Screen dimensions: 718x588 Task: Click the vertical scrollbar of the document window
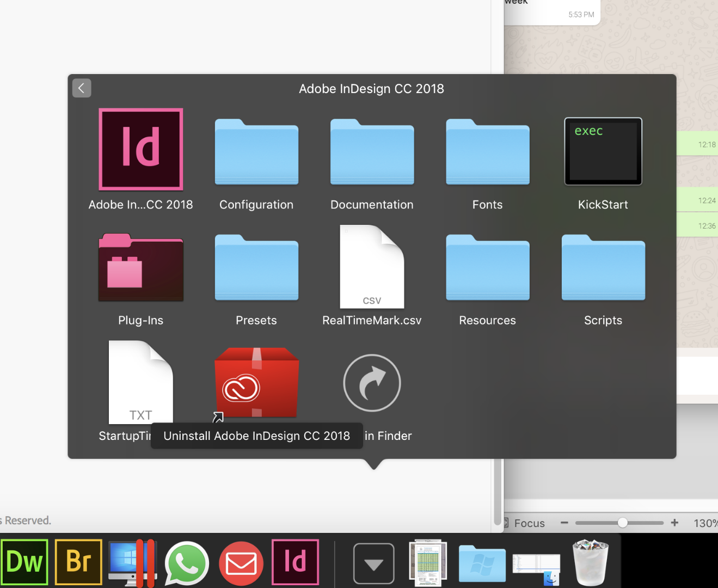click(497, 492)
